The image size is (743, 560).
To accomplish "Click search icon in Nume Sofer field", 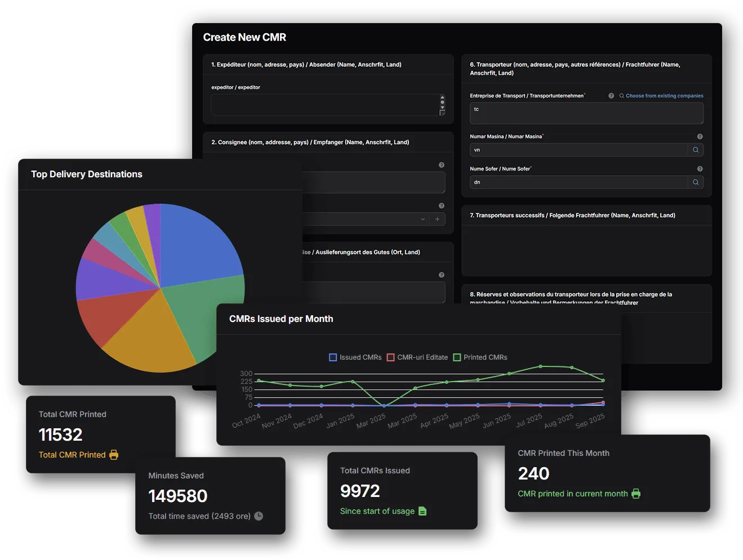I will pyautogui.click(x=696, y=182).
